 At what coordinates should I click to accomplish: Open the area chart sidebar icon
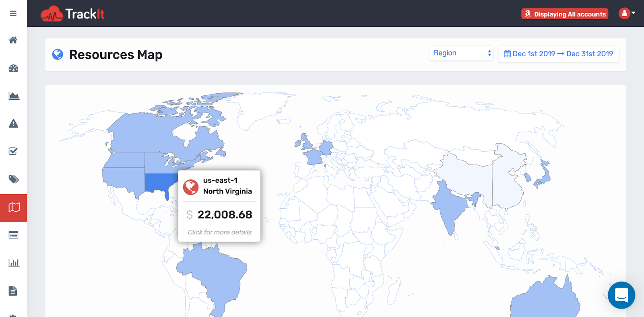tap(14, 96)
